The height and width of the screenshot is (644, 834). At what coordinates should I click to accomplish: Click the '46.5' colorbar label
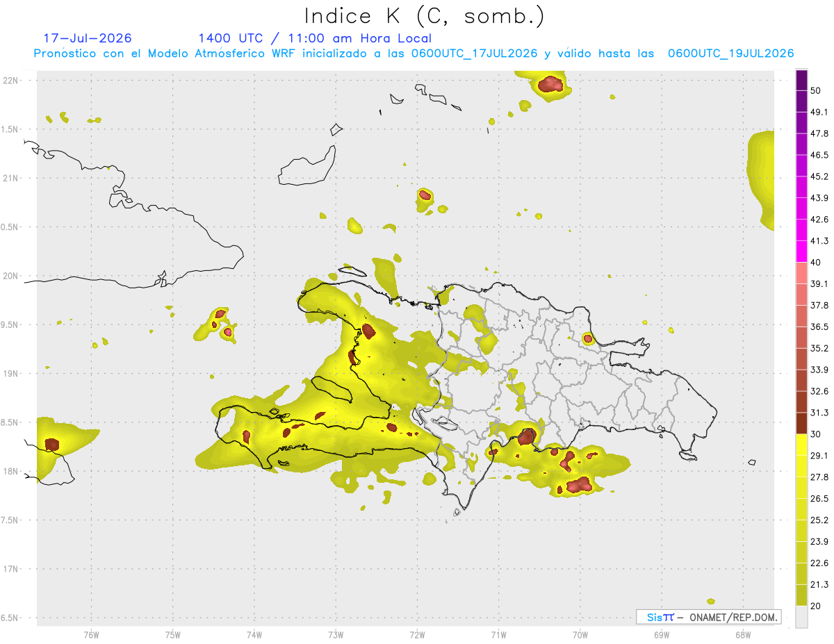coord(819,155)
